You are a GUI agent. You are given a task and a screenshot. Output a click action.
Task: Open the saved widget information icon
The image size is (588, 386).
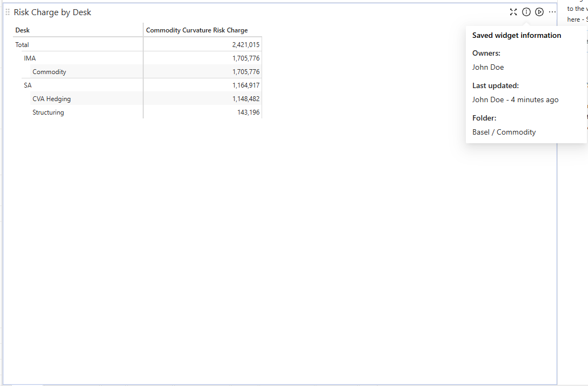pos(526,12)
